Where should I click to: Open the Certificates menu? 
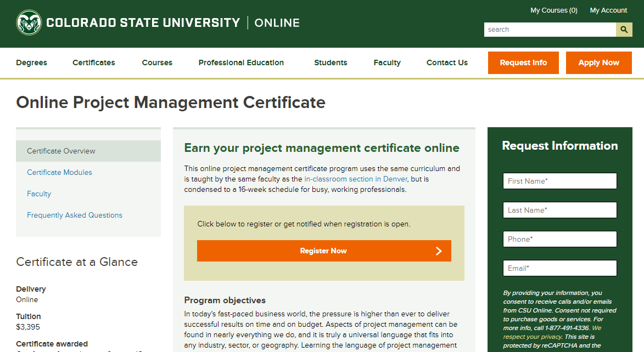coord(93,63)
